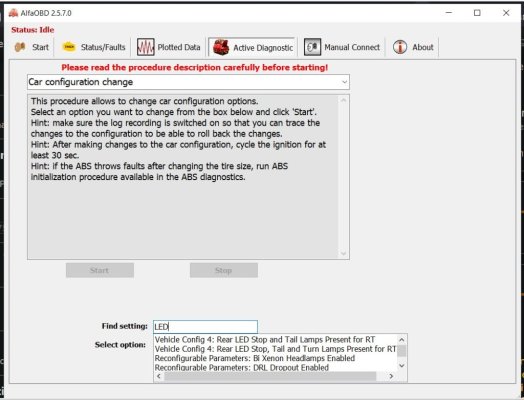Click description box scroll down arrow
The image size is (524, 400).
(344, 254)
